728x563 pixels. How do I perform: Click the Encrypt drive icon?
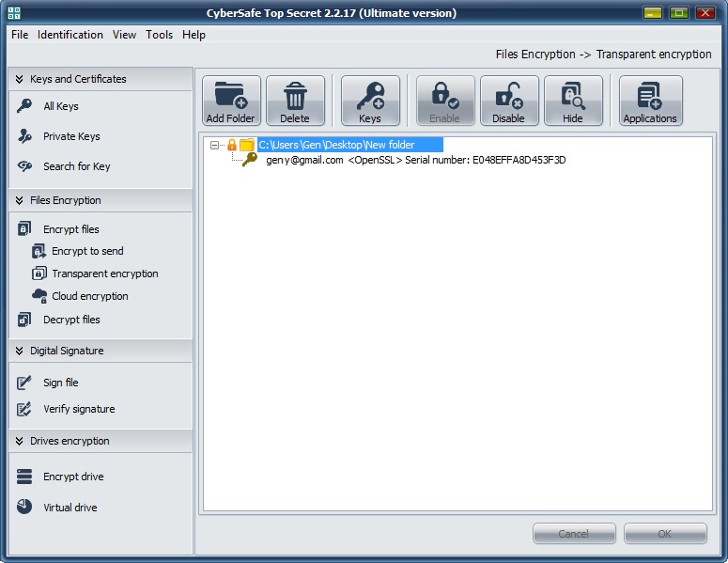point(24,477)
